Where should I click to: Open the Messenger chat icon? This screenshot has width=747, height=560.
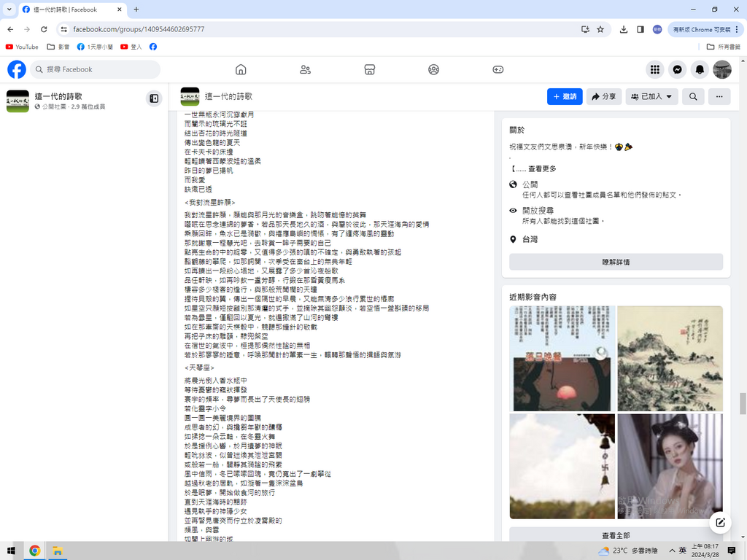click(x=677, y=69)
